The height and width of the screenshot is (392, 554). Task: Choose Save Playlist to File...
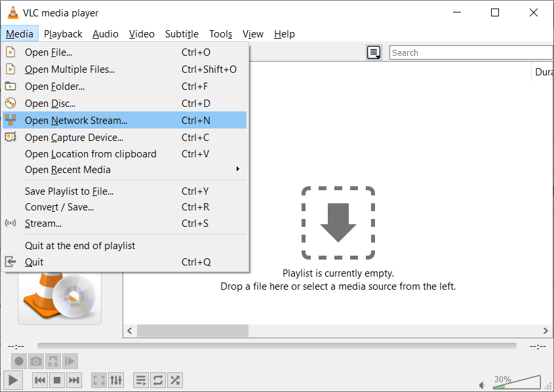pos(125,191)
